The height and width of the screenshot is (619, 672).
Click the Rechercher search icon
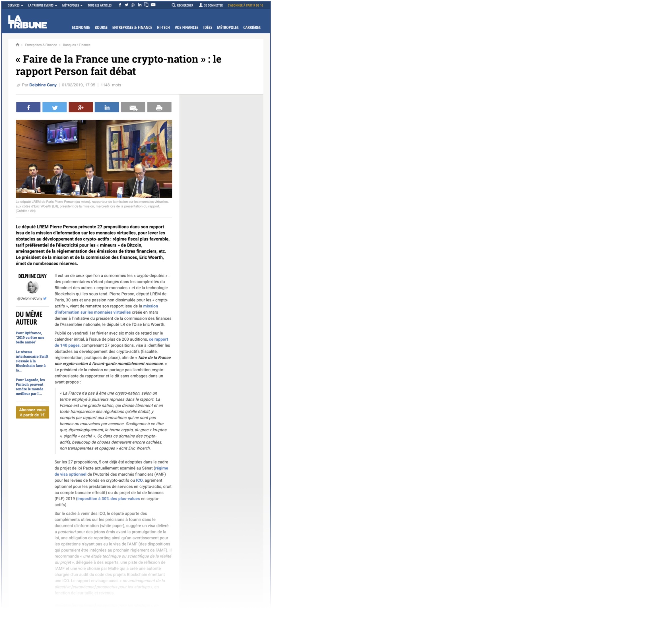174,5
